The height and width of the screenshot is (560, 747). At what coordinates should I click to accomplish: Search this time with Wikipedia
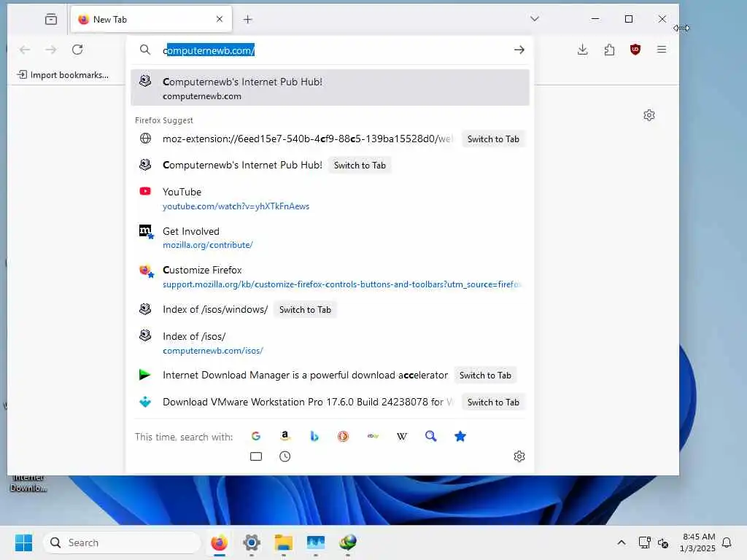tap(402, 436)
